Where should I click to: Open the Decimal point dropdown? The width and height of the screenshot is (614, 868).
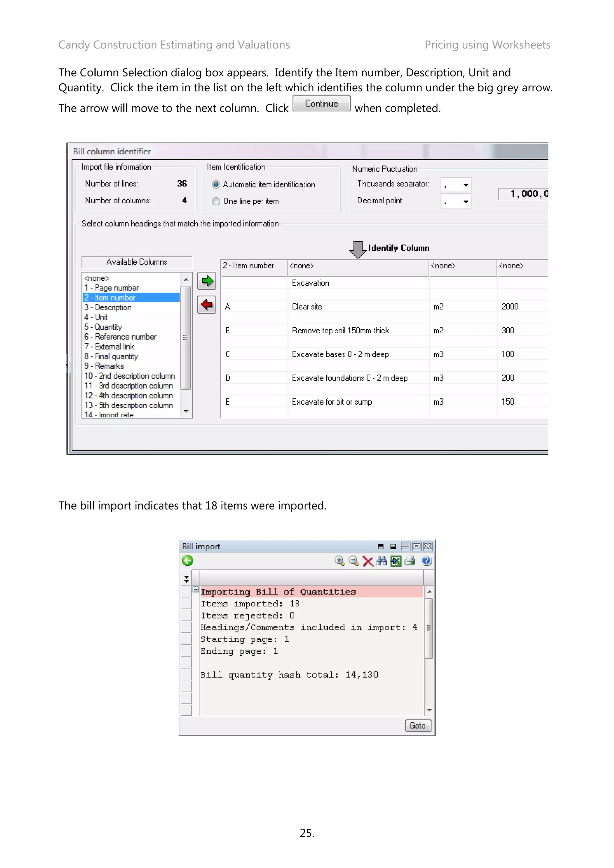[x=466, y=202]
